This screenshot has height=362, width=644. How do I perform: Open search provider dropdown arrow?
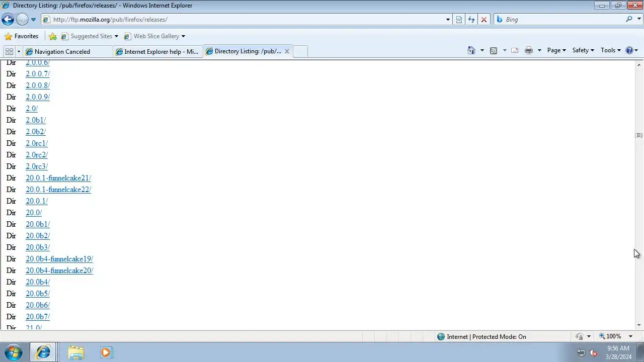pyautogui.click(x=638, y=20)
